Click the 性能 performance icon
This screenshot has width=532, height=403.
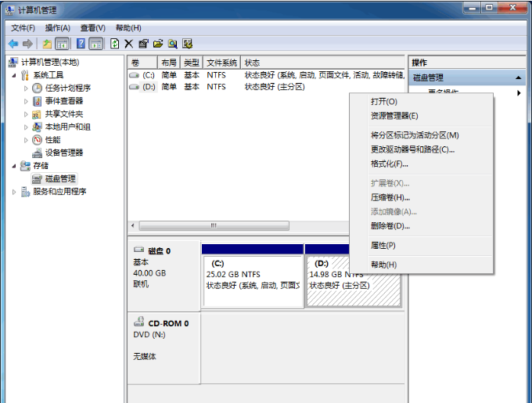pyautogui.click(x=37, y=140)
